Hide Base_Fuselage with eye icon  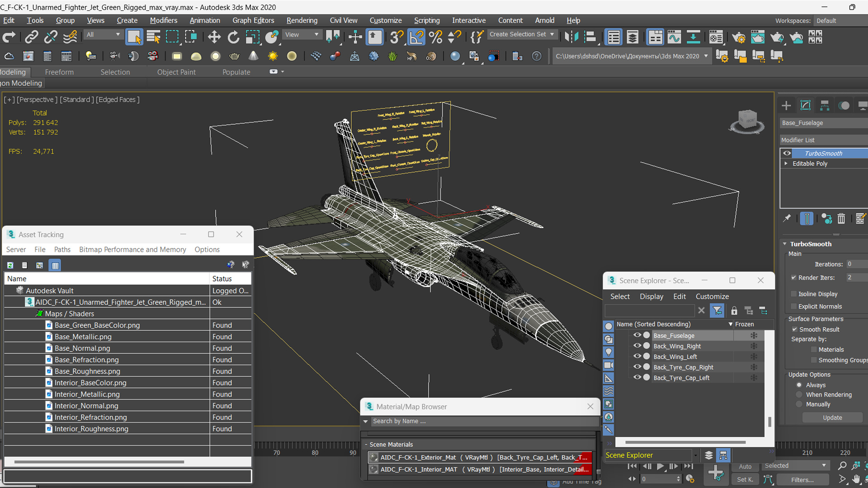click(637, 335)
